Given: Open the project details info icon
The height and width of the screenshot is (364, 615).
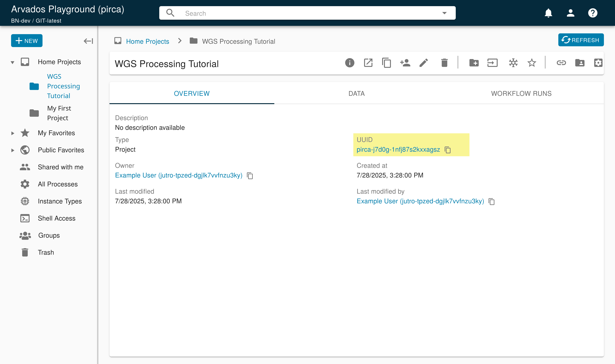Looking at the screenshot, I should click(349, 63).
